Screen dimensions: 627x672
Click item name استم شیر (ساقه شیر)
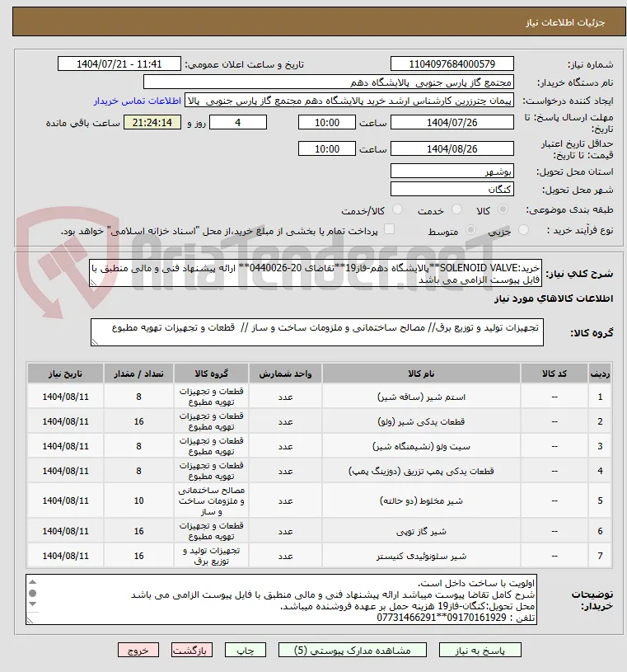[x=421, y=397]
